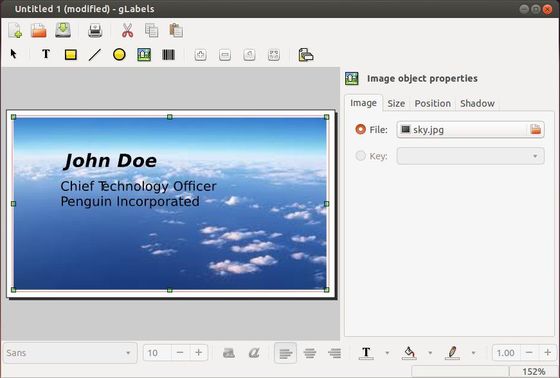Image resolution: width=560 pixels, height=378 pixels.
Task: Select the Key radio button
Action: coord(361,156)
